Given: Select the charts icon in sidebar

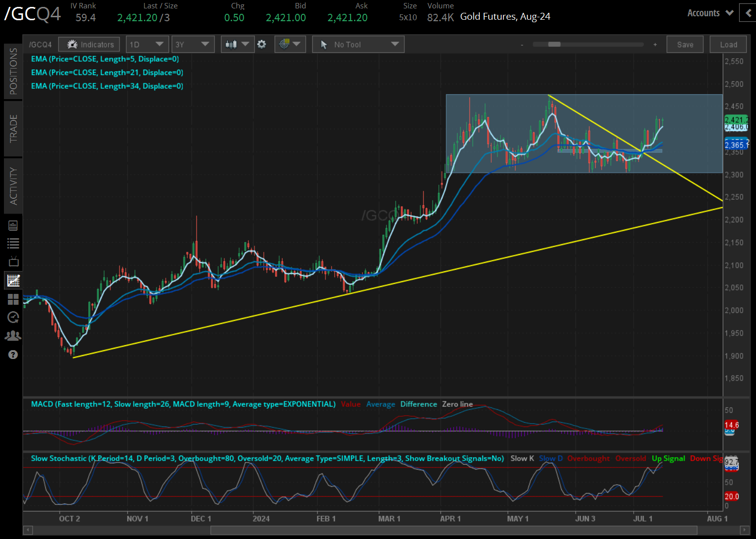Looking at the screenshot, I should click(x=13, y=281).
